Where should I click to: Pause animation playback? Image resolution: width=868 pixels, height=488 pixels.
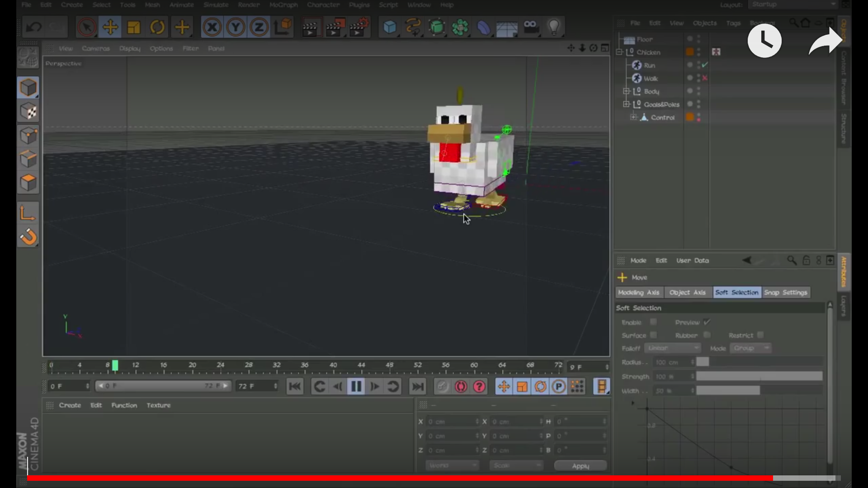tap(356, 387)
